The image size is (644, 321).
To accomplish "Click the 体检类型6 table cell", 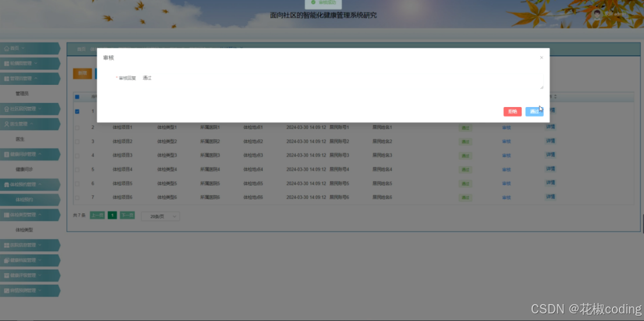I will tap(167, 198).
